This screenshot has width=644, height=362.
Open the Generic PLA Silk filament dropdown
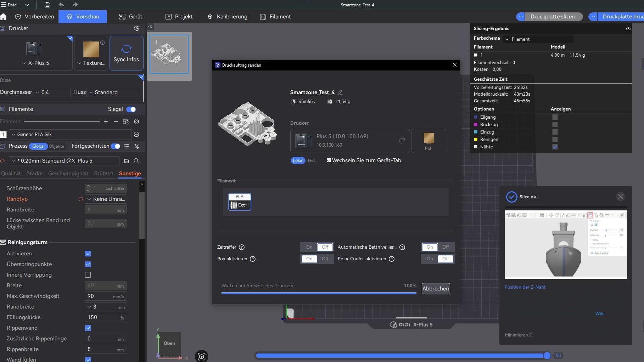point(71,135)
